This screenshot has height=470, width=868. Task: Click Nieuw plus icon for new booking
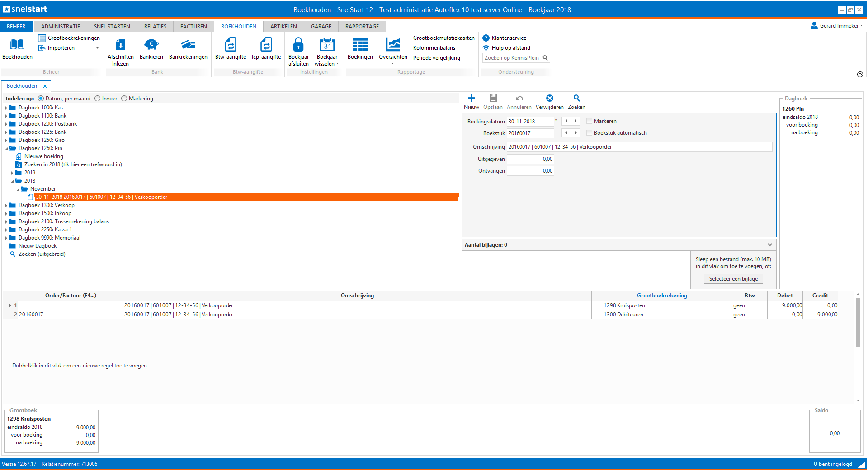coord(471,99)
